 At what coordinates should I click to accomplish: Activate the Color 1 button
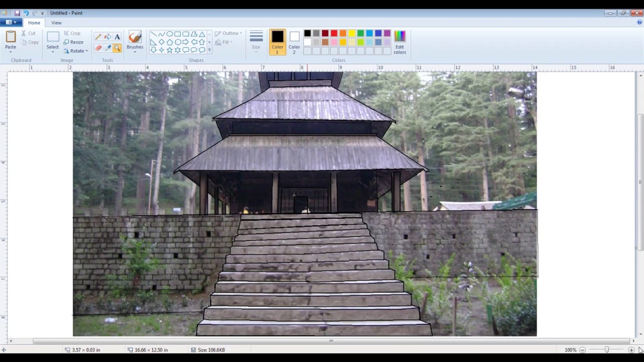[x=277, y=42]
